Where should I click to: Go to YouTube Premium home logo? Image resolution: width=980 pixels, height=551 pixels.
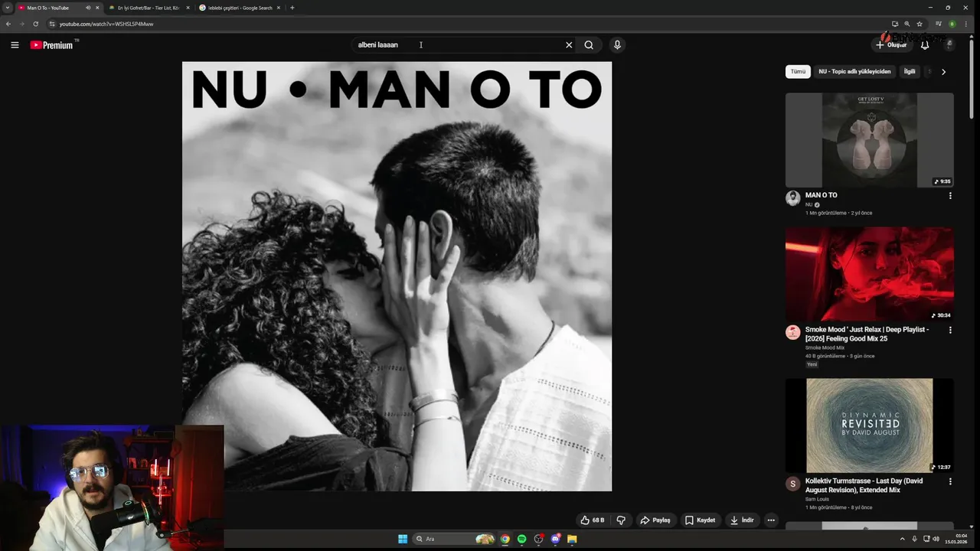[52, 45]
